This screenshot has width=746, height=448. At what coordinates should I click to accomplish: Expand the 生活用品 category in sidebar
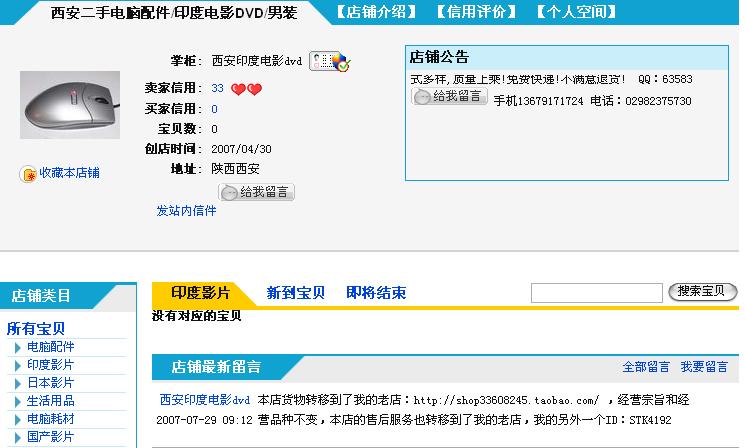tap(18, 401)
